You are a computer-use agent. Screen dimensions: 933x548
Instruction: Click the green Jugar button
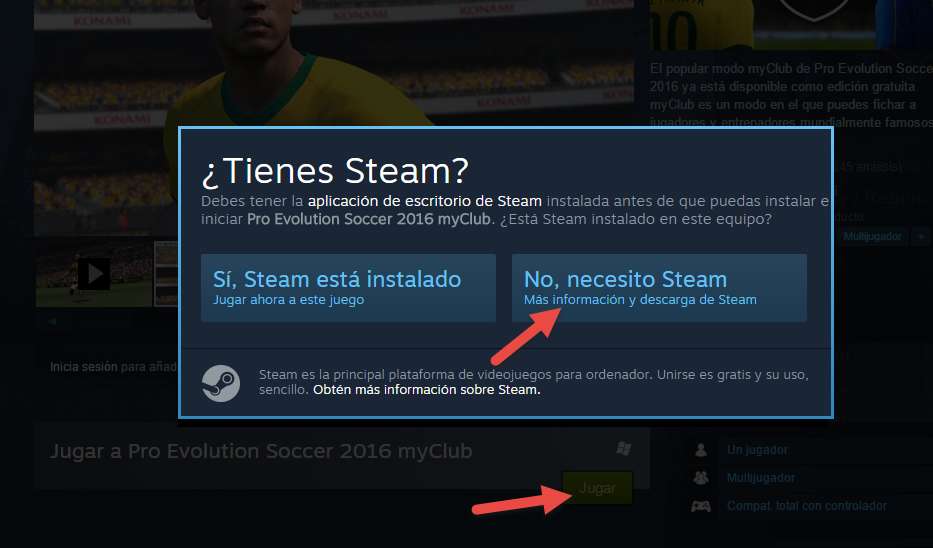[x=597, y=488]
